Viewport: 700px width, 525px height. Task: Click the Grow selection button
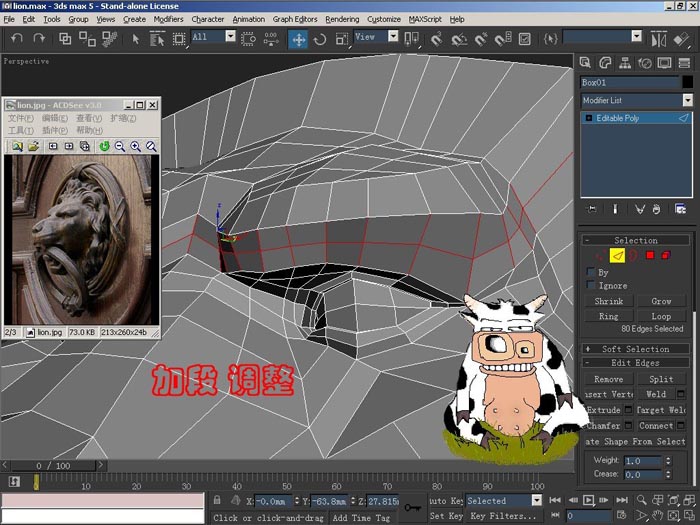(661, 301)
